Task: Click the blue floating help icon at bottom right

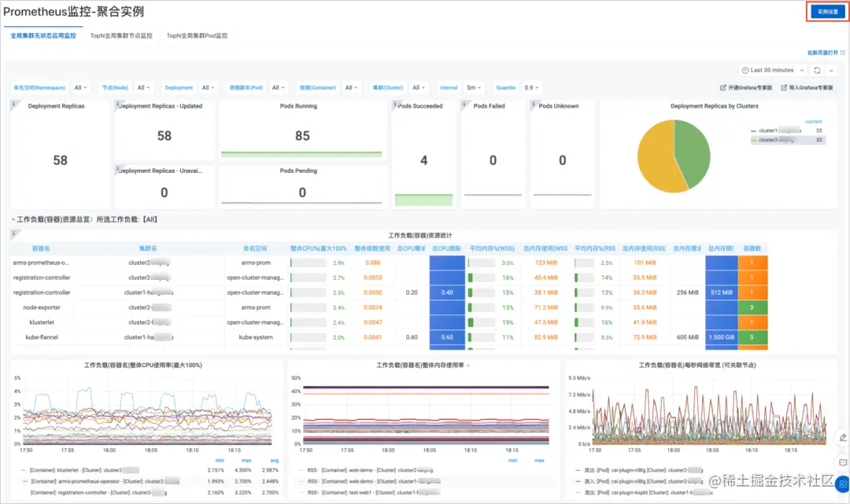Action: coord(842,484)
